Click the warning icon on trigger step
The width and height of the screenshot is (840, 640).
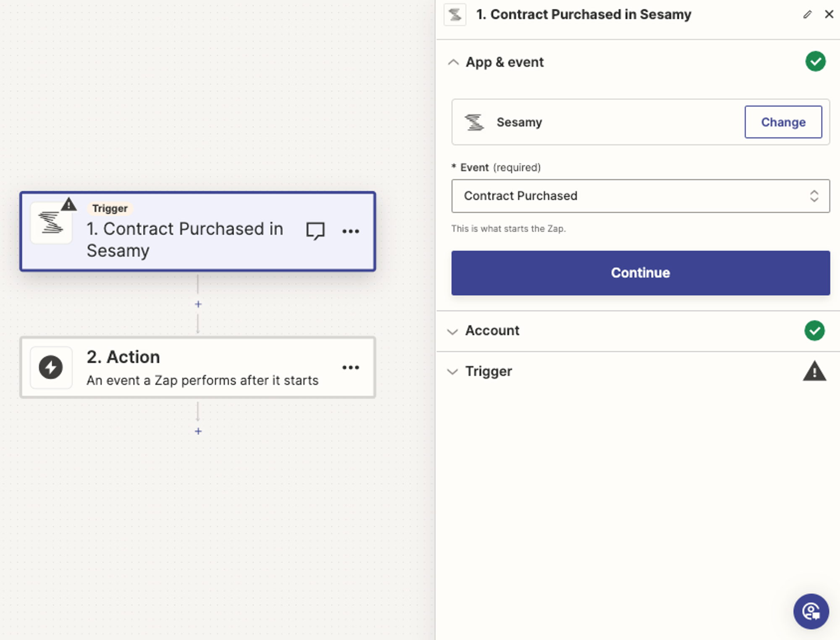[68, 202]
